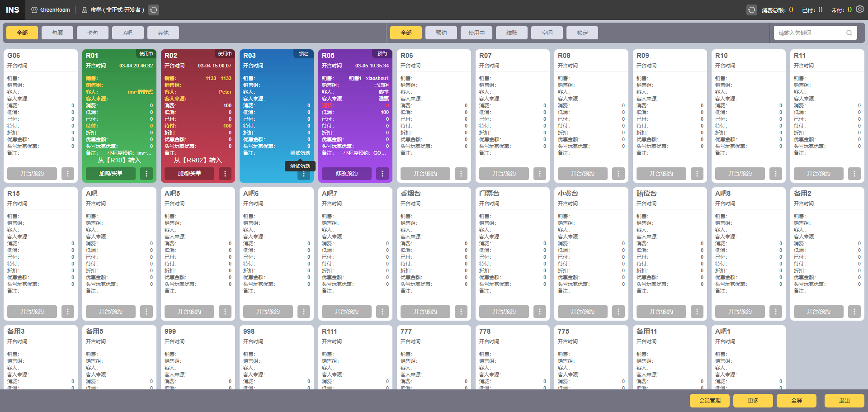Click the 更多 button
Viewport: 868px width, 412px height.
(x=753, y=401)
